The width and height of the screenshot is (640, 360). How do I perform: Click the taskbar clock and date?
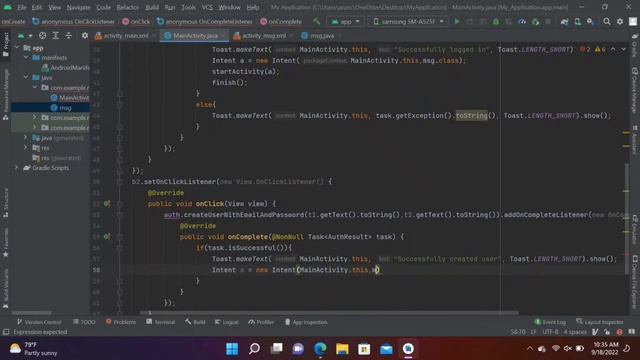605,349
